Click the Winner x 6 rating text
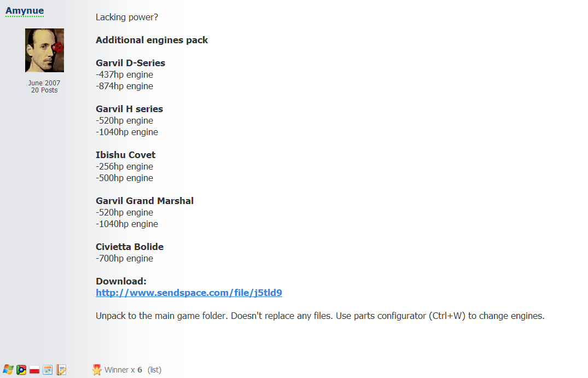This screenshot has height=378, width=588. [x=124, y=370]
